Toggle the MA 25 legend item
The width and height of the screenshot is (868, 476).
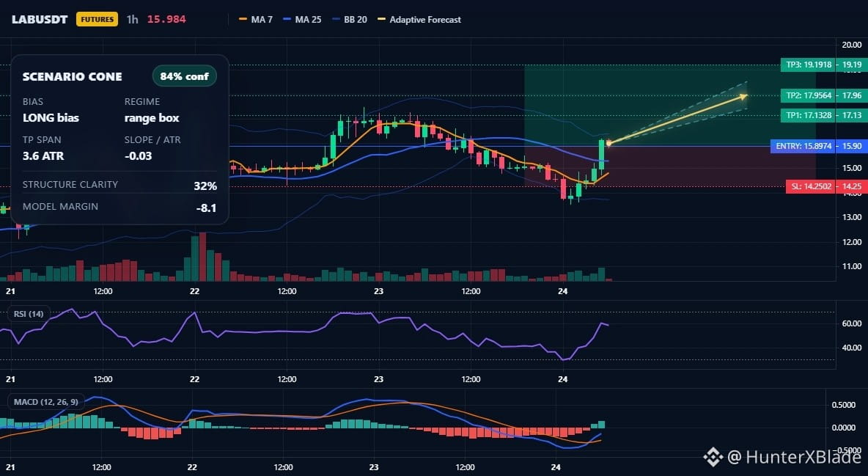[x=302, y=19]
